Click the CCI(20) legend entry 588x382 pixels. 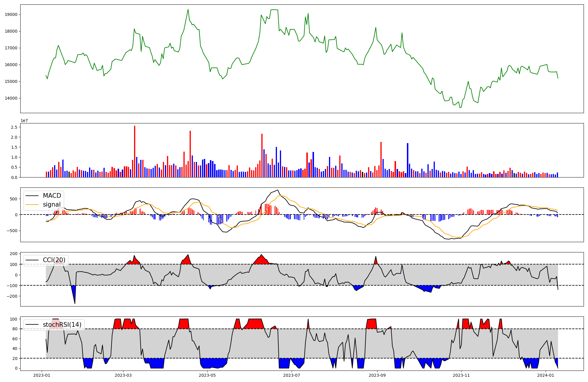click(54, 260)
